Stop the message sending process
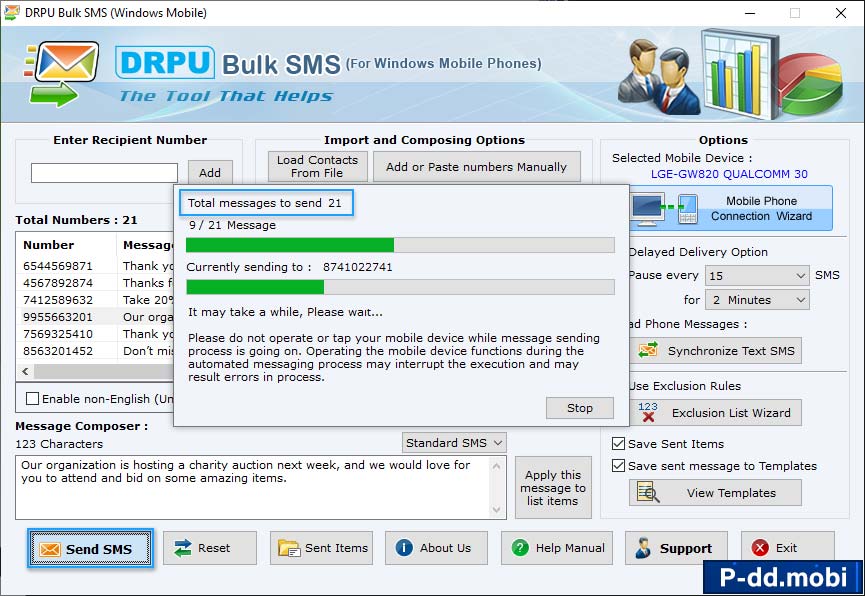 (580, 408)
